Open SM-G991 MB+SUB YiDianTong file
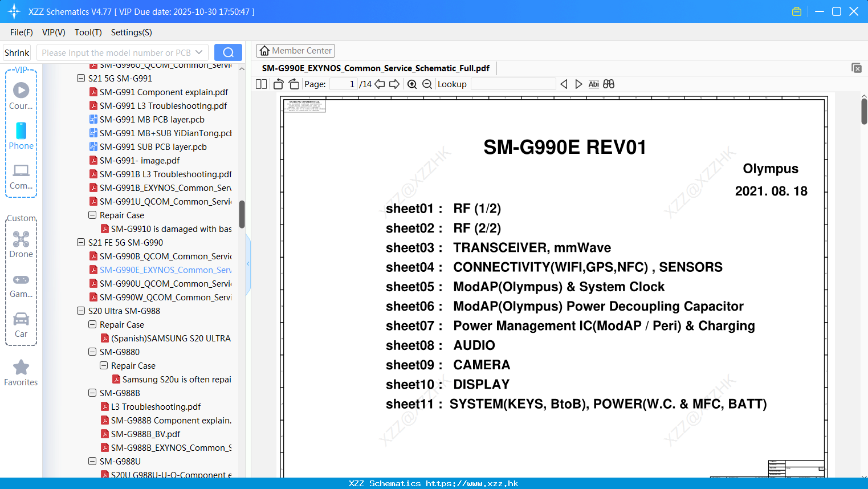Viewport: 868px width, 489px height. click(165, 133)
